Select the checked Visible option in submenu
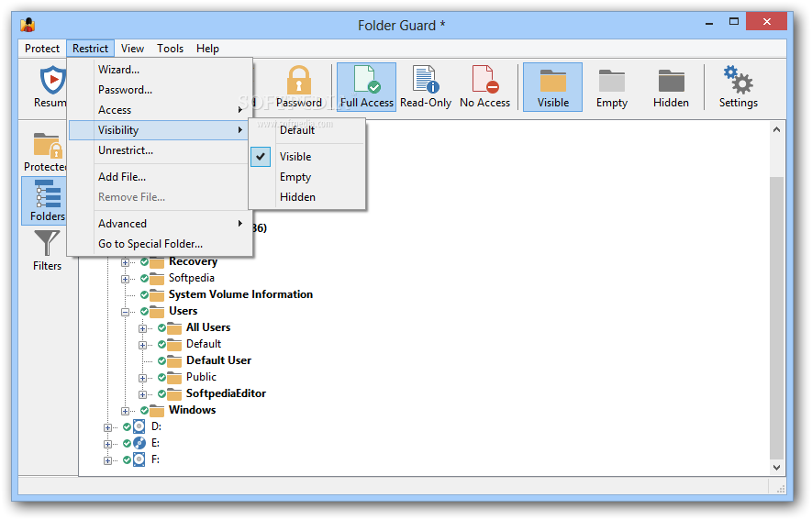This screenshot has width=812, height=520. click(295, 157)
